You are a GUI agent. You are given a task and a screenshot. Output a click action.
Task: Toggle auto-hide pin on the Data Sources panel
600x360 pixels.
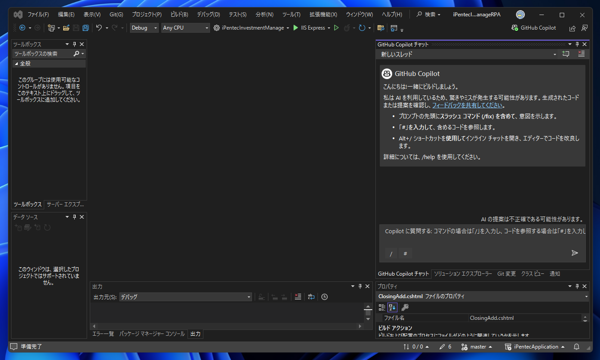(75, 217)
